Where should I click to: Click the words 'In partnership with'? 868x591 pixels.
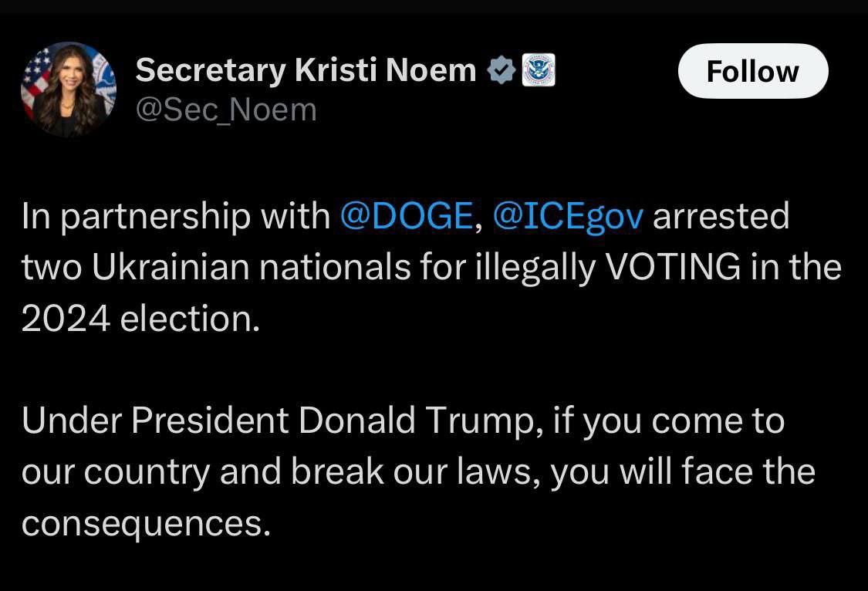(x=176, y=217)
